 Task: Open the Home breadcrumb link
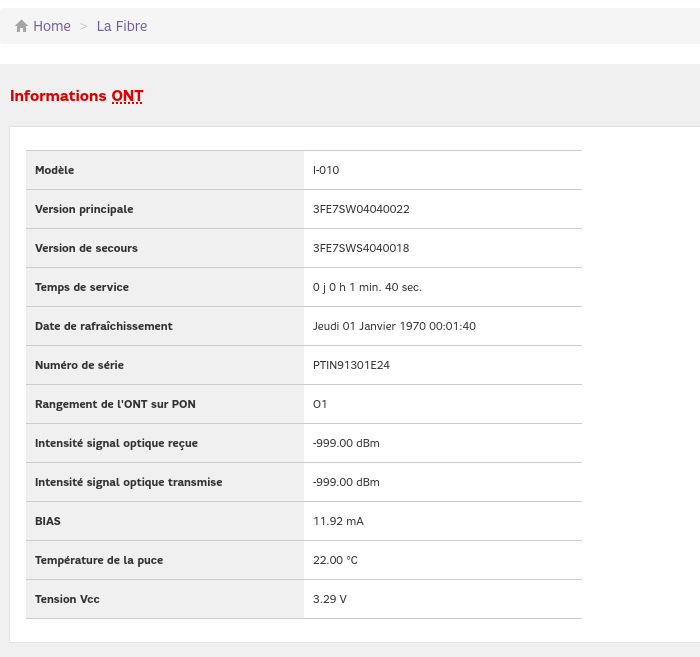[x=52, y=26]
